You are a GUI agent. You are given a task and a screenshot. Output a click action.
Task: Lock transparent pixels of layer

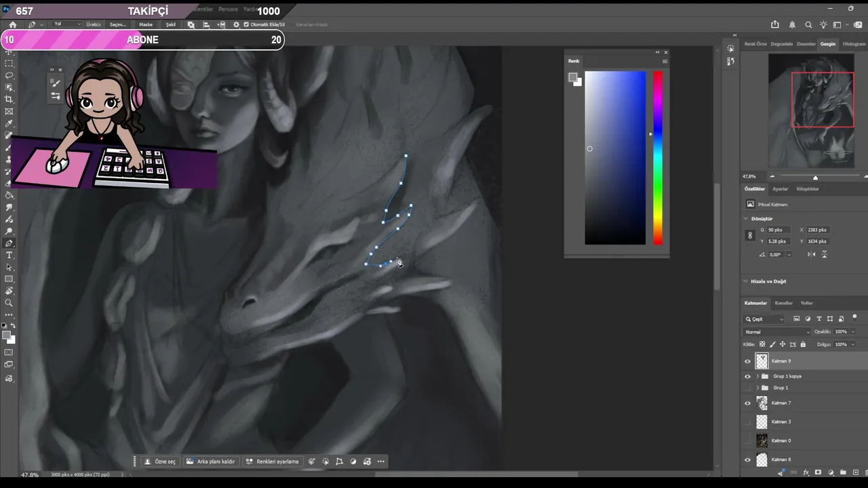click(x=762, y=344)
